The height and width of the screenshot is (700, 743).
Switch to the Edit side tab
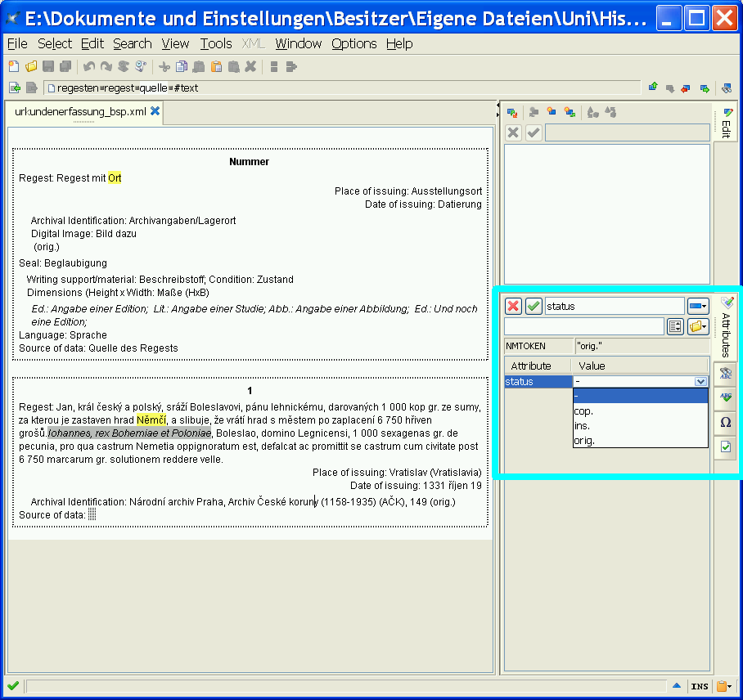726,122
